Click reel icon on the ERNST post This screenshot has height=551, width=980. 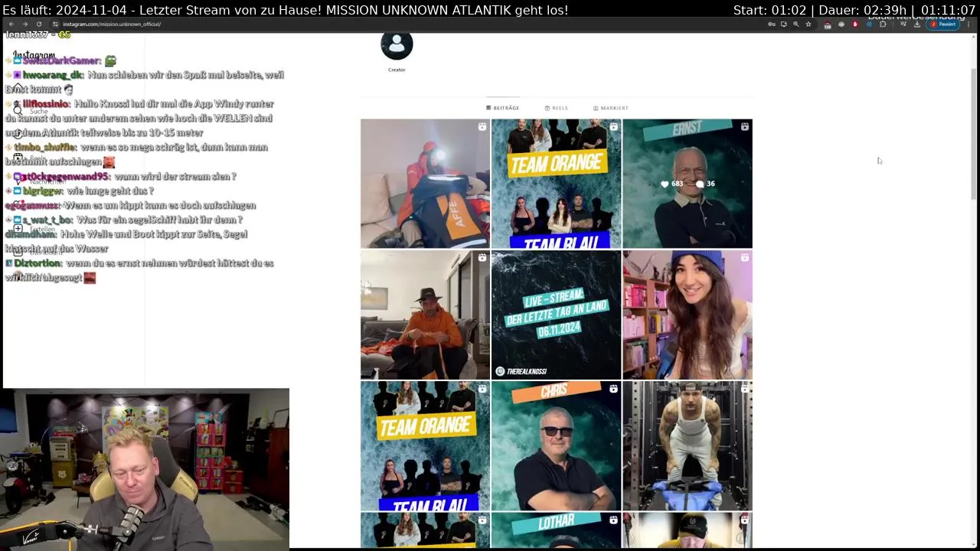(744, 126)
